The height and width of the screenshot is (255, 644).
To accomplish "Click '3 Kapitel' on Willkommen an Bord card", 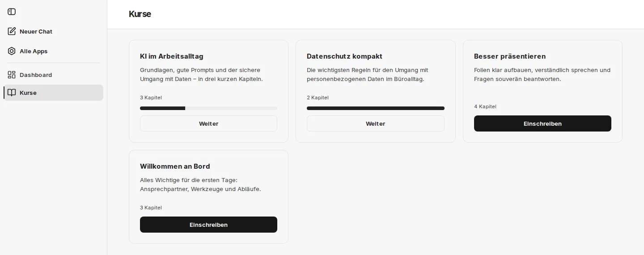I will coord(151,208).
